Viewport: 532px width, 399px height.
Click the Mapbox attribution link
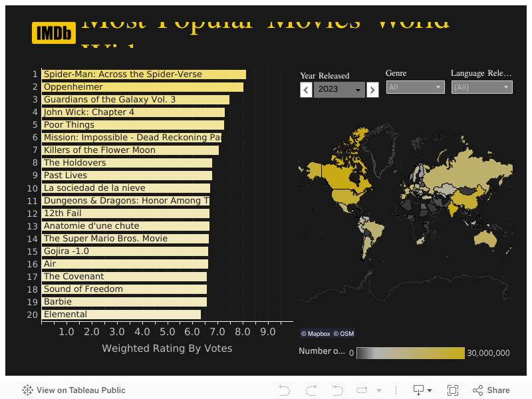(316, 334)
